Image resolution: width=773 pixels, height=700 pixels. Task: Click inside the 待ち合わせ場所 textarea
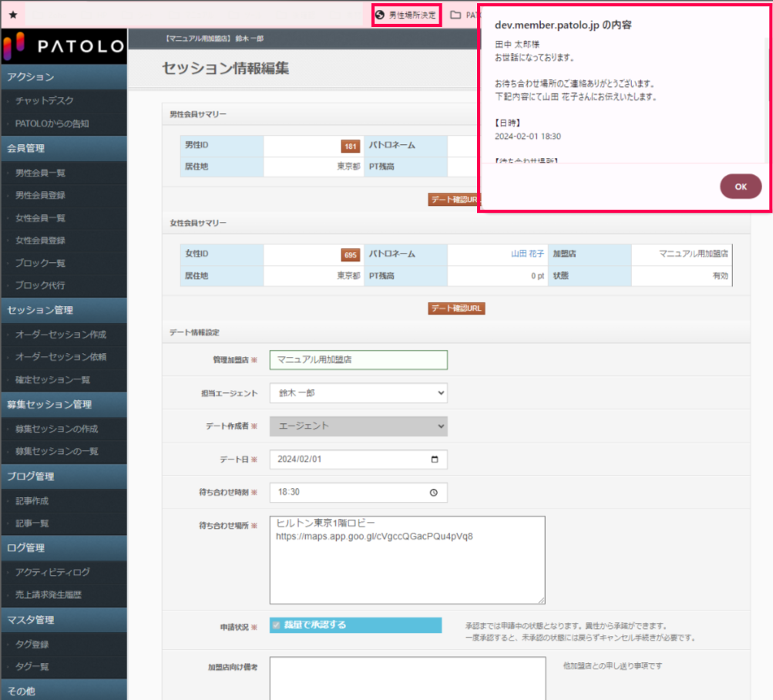click(x=407, y=560)
